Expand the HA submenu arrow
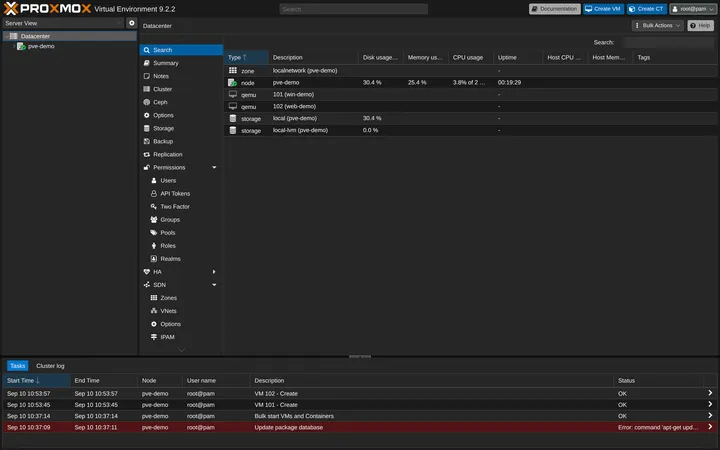The image size is (720, 450). pos(214,272)
